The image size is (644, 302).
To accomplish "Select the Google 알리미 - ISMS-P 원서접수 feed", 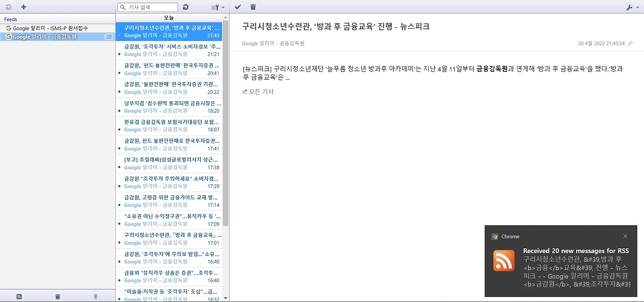I will pos(55,27).
